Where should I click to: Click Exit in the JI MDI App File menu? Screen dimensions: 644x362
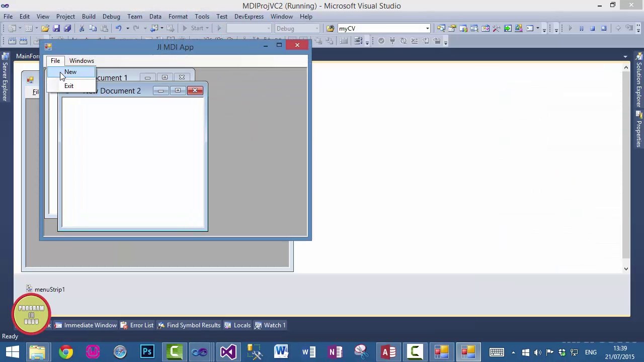pyautogui.click(x=69, y=86)
